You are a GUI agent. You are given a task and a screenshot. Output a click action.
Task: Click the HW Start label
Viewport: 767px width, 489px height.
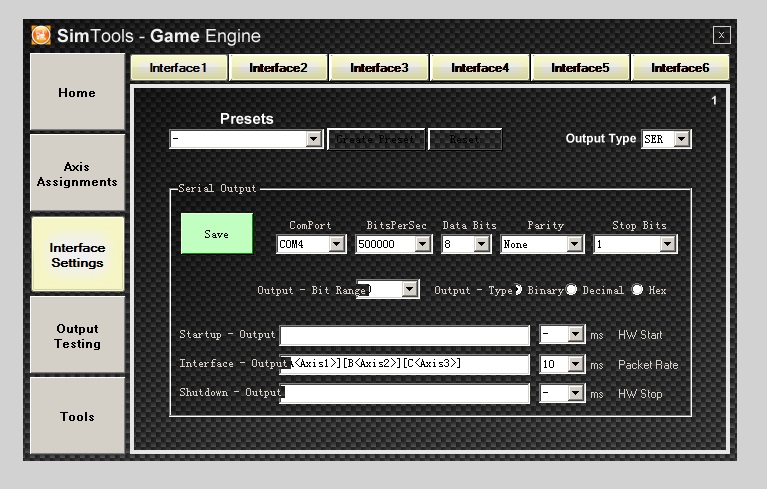[640, 335]
